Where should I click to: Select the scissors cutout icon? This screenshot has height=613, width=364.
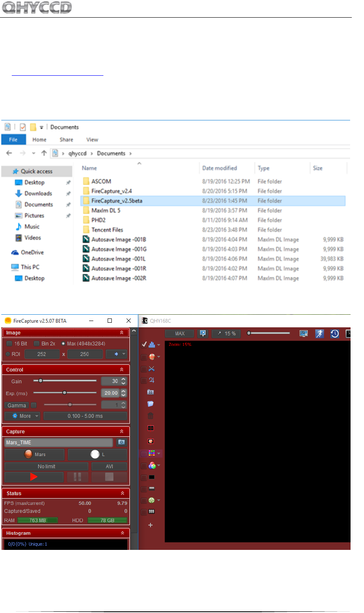(x=151, y=369)
